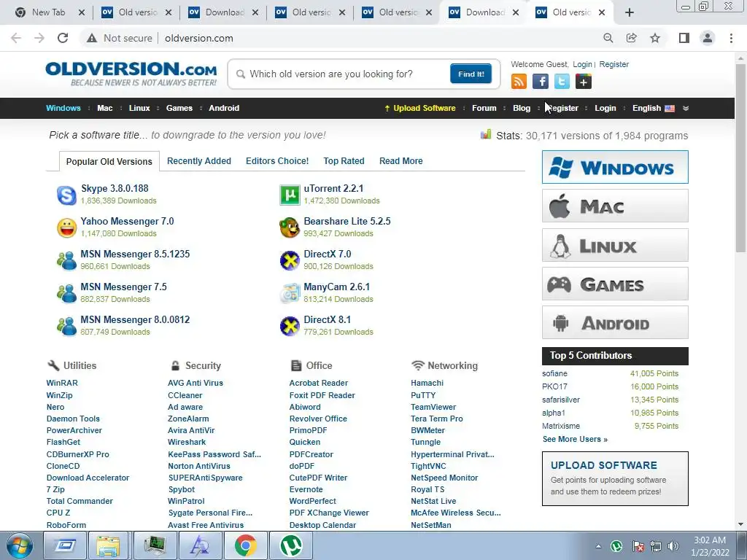Open the browser zoom magnifier icon
Screen dimensions: 747x560
(x=608, y=38)
